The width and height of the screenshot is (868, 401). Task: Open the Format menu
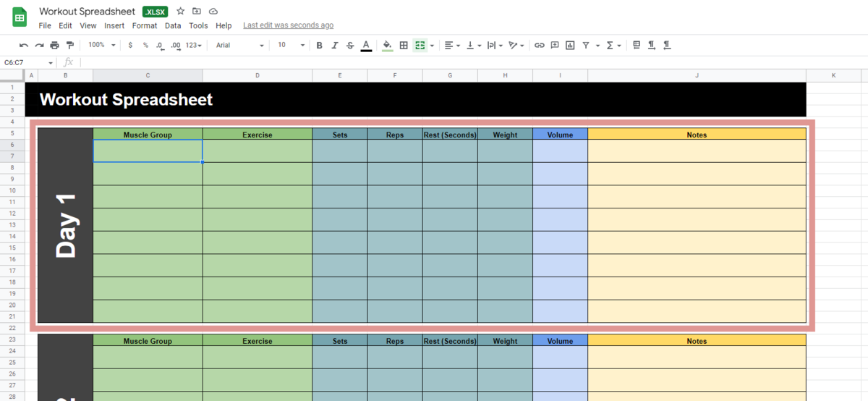point(145,25)
